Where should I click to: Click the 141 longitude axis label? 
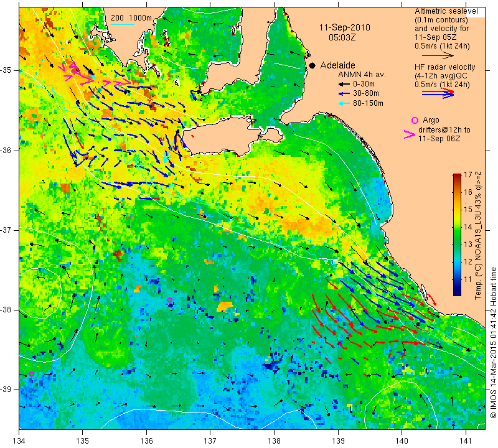tap(466, 441)
